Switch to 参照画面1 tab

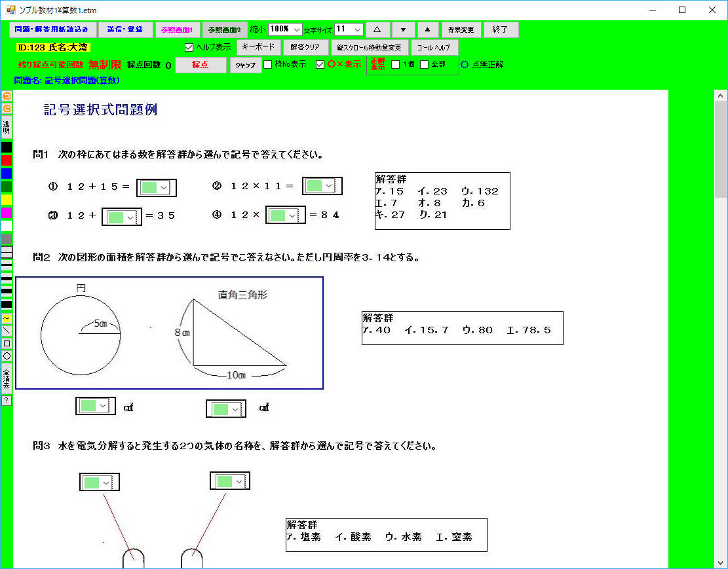click(177, 29)
